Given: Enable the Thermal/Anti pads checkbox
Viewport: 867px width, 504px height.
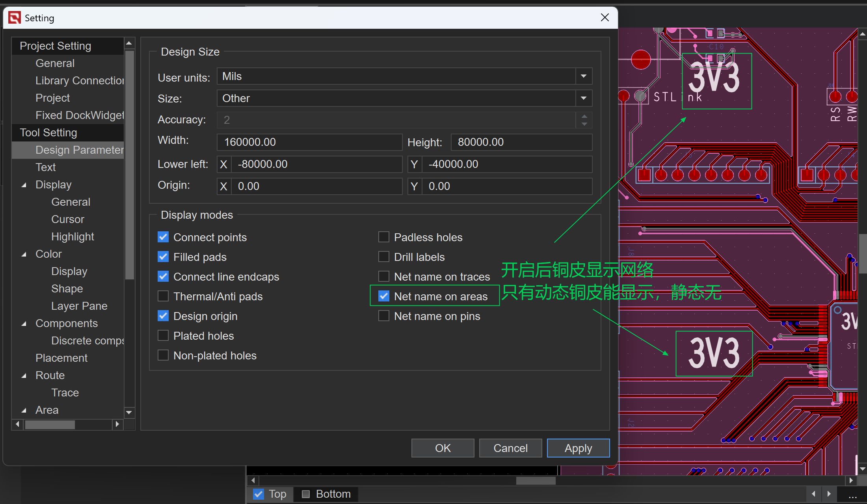Looking at the screenshot, I should pos(163,296).
